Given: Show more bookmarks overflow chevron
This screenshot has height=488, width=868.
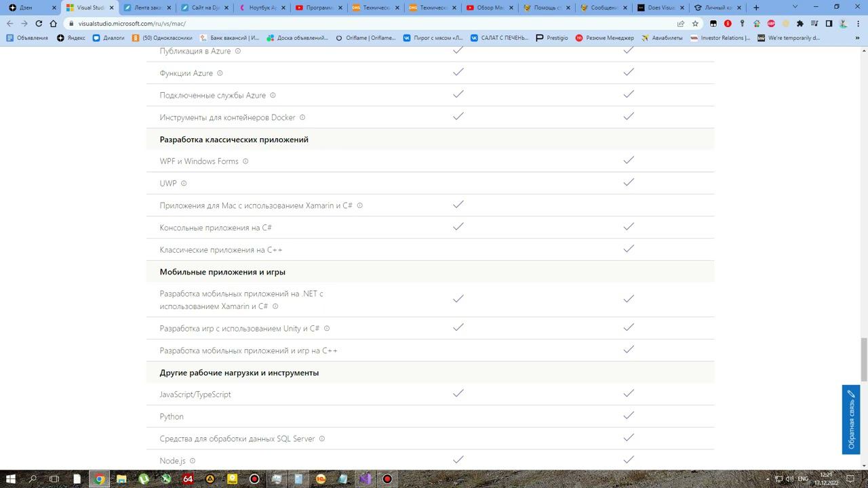Looking at the screenshot, I should pyautogui.click(x=859, y=38).
